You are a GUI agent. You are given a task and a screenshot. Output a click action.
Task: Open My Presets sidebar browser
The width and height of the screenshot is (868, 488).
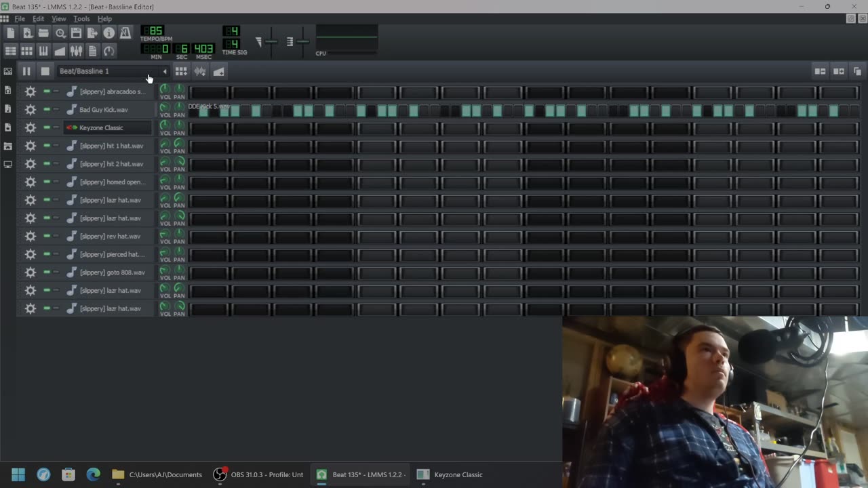tap(7, 127)
